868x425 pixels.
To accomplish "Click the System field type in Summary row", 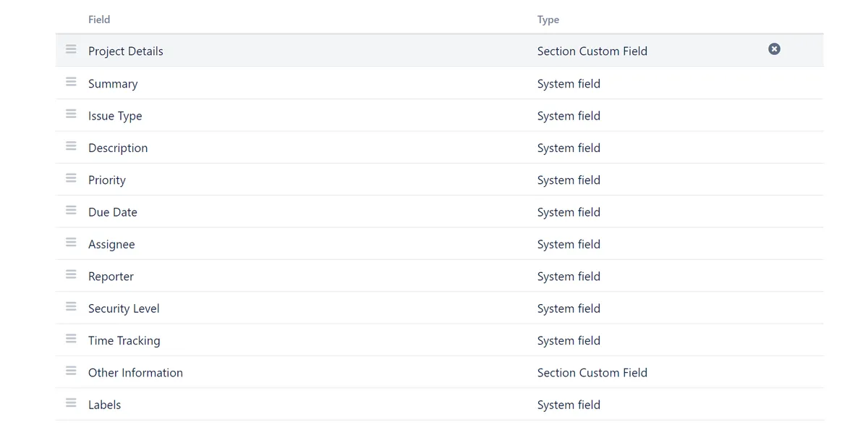I will (x=569, y=84).
